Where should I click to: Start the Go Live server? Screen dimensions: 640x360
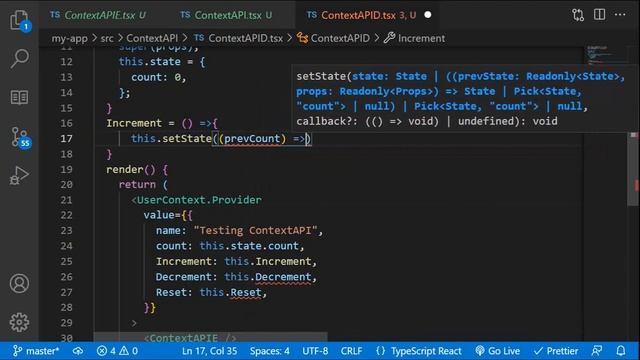coord(498,351)
